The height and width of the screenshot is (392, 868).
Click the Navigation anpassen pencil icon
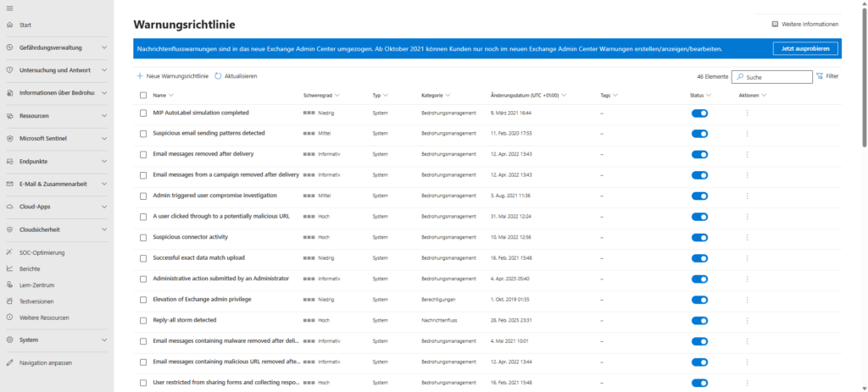pyautogui.click(x=9, y=362)
